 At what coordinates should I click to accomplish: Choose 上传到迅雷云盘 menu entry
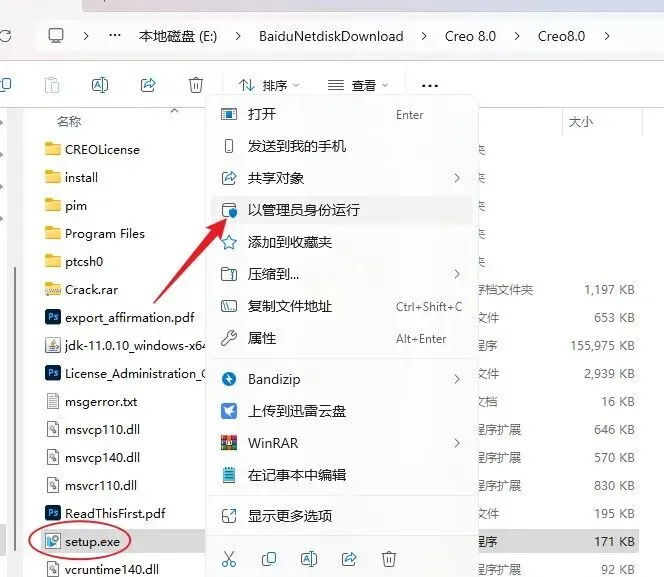point(342,411)
